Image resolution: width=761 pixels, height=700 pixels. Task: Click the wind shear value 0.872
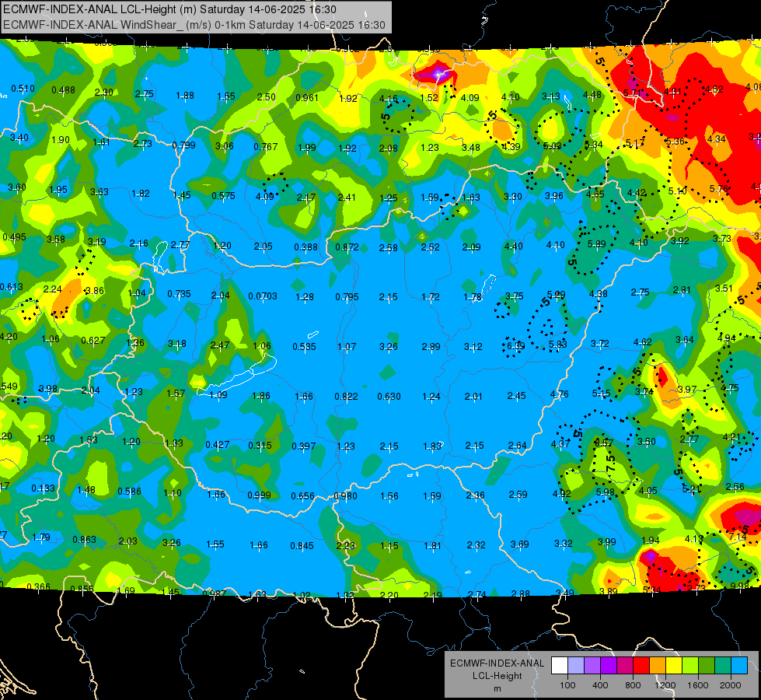point(347,247)
